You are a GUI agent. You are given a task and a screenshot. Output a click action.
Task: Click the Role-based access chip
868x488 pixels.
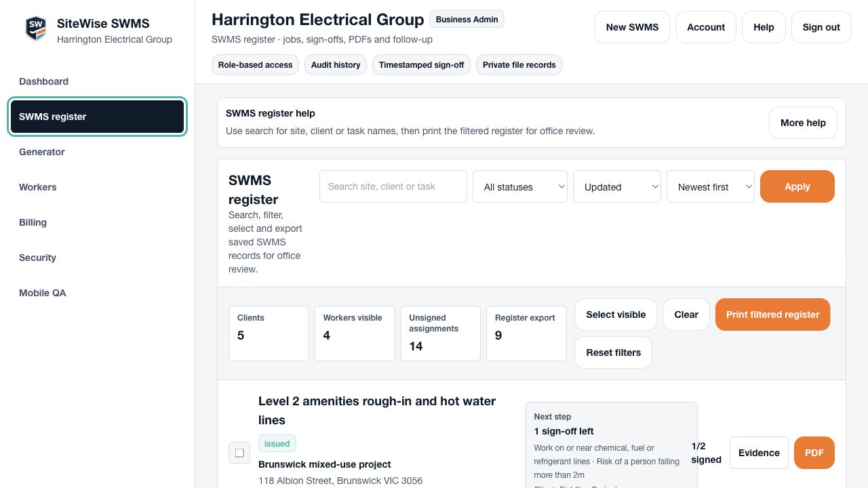pyautogui.click(x=255, y=65)
